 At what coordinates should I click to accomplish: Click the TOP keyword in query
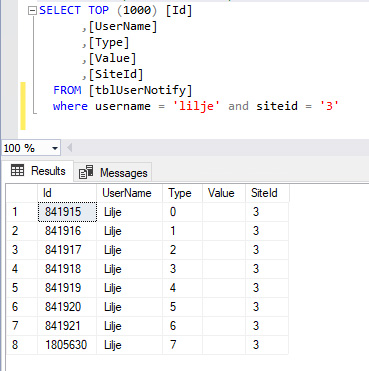[x=99, y=10]
